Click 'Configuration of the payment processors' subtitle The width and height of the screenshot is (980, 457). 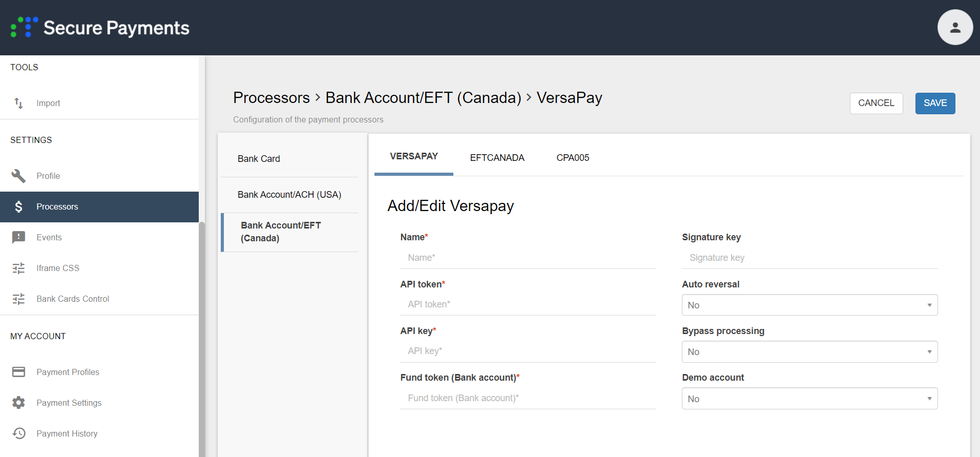pyautogui.click(x=308, y=119)
